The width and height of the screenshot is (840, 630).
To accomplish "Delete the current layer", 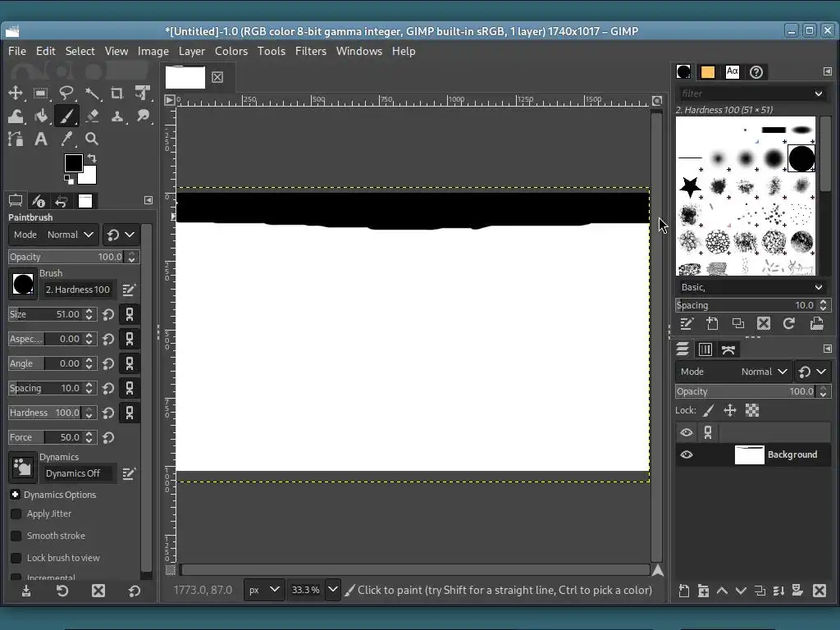I will coord(819,591).
